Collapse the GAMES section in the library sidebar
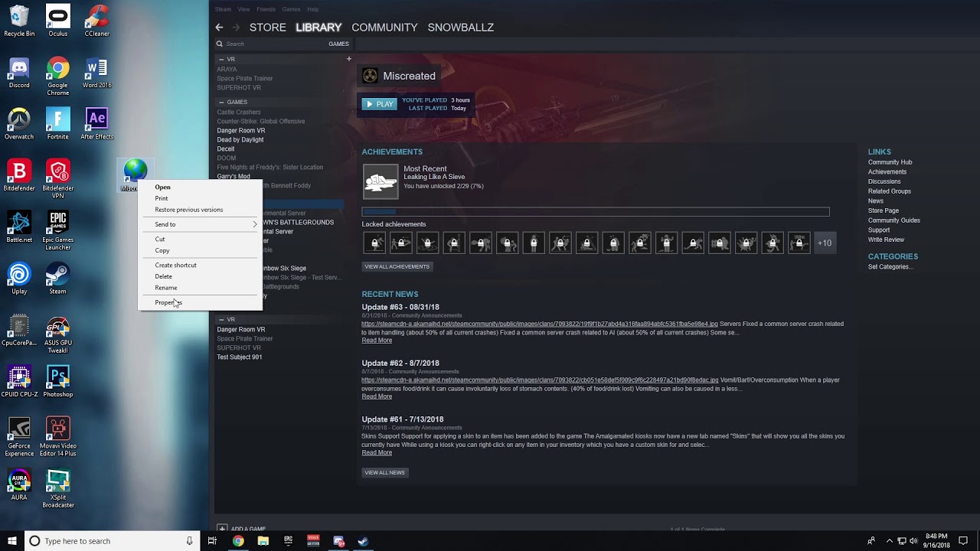 221,102
